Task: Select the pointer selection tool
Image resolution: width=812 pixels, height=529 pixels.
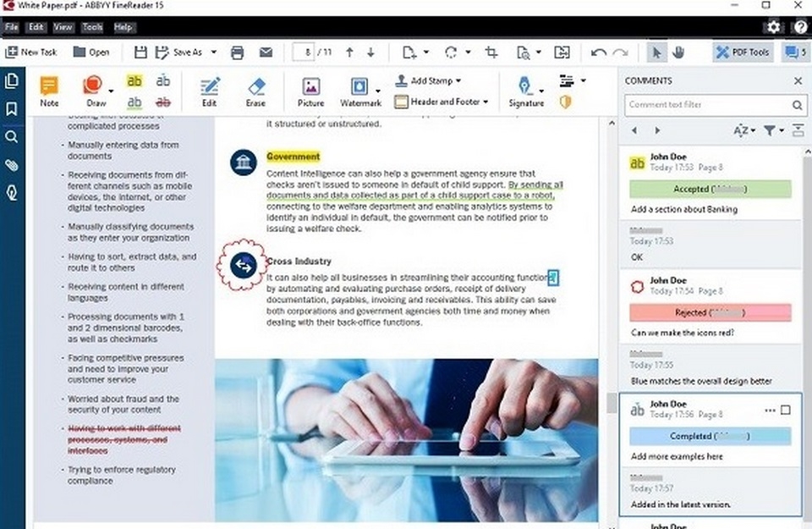Action: (x=656, y=52)
